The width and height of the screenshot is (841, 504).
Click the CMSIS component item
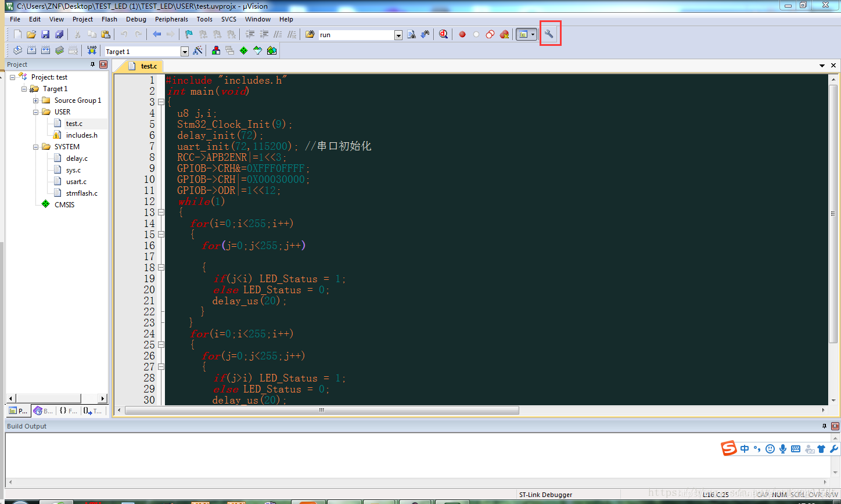64,205
